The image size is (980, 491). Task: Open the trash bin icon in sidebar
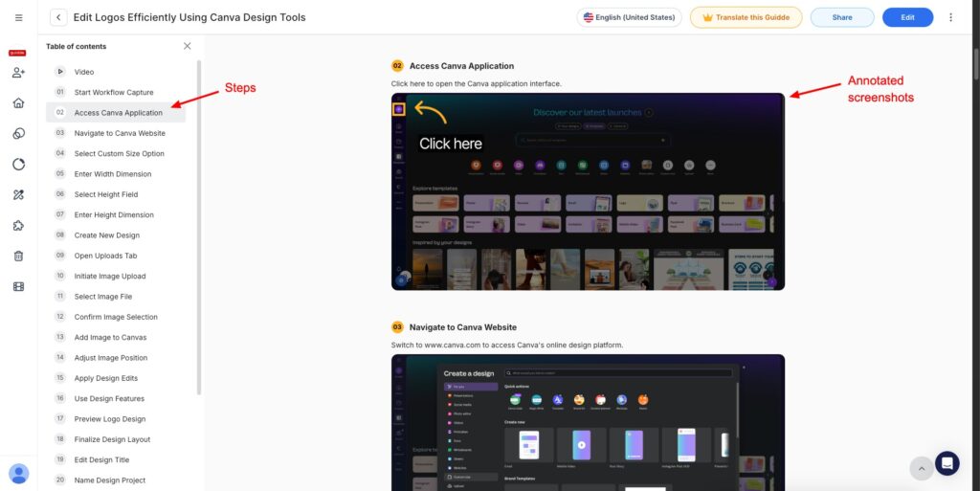click(18, 257)
